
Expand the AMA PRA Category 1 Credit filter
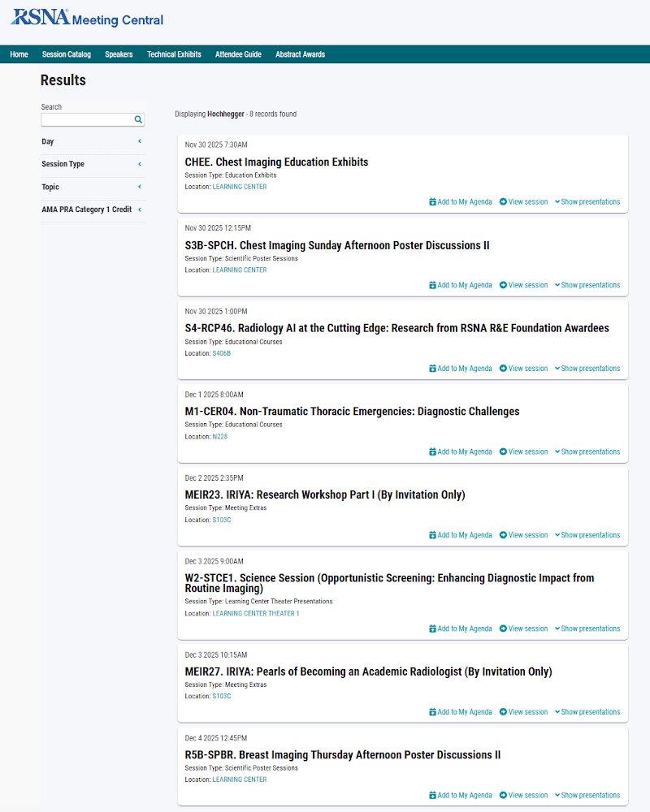93,209
